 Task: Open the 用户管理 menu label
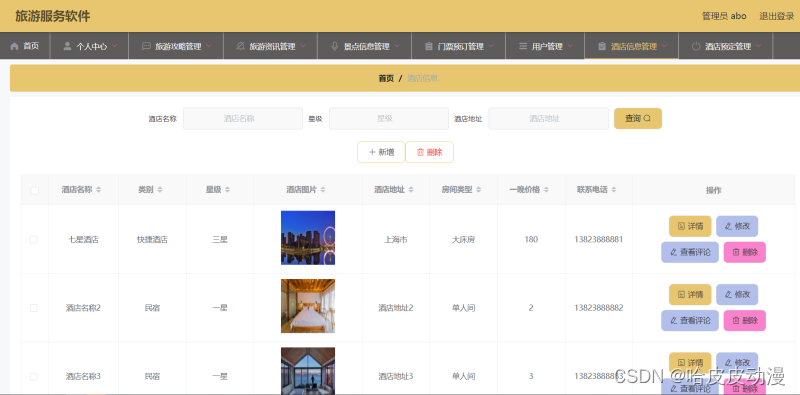[547, 46]
